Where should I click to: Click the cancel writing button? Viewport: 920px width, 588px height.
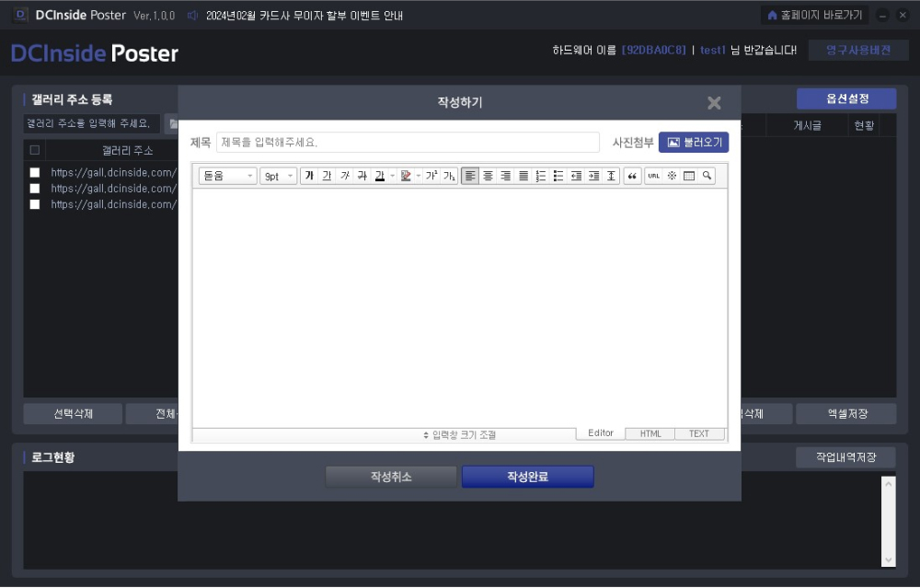[391, 477]
